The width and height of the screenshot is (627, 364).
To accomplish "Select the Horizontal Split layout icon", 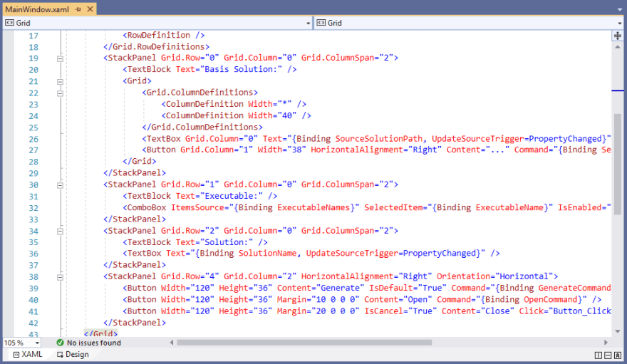I will click(x=608, y=355).
